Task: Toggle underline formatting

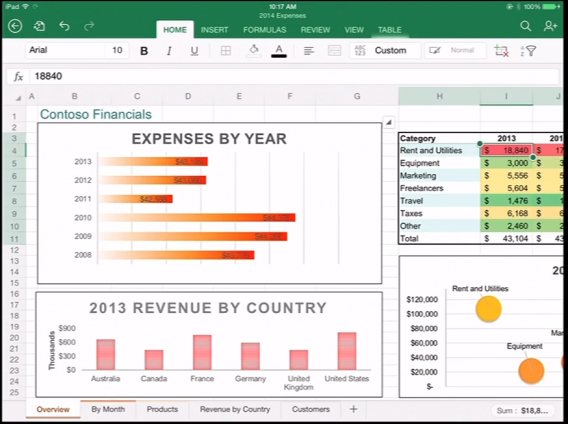Action: pos(194,51)
